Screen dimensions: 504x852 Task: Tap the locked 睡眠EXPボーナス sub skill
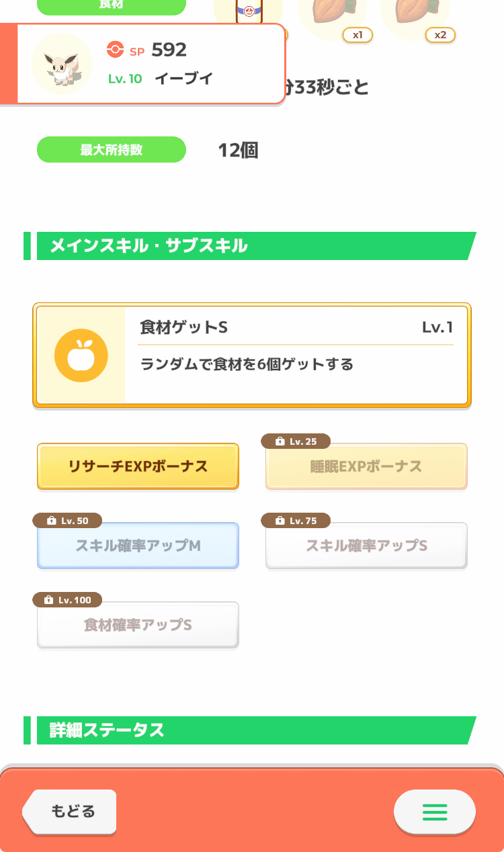[366, 467]
